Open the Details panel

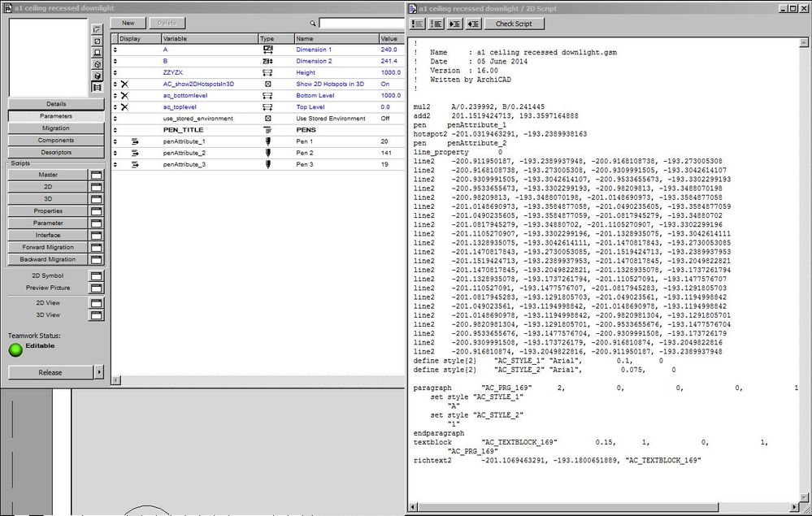pos(56,104)
